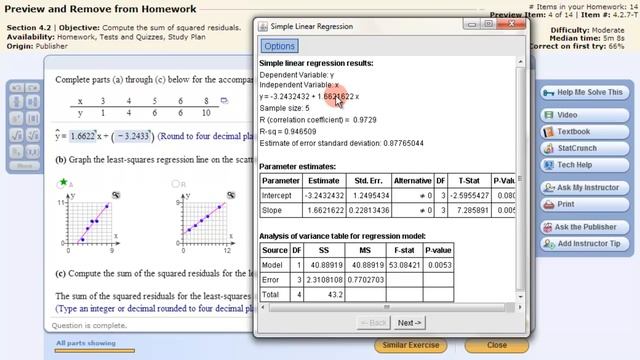The height and width of the screenshot is (360, 640).
Task: Select answer choice B radio button
Action: pos(176,184)
